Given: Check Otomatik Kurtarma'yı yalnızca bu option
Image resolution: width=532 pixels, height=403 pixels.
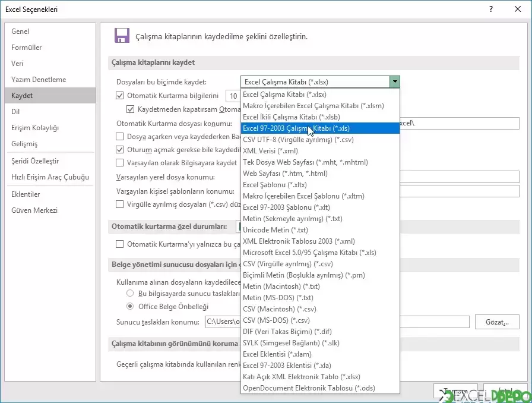Looking at the screenshot, I should click(x=119, y=244).
